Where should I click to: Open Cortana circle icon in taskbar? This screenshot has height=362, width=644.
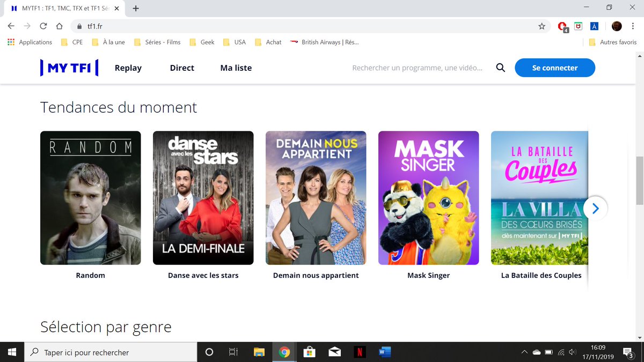(209, 352)
